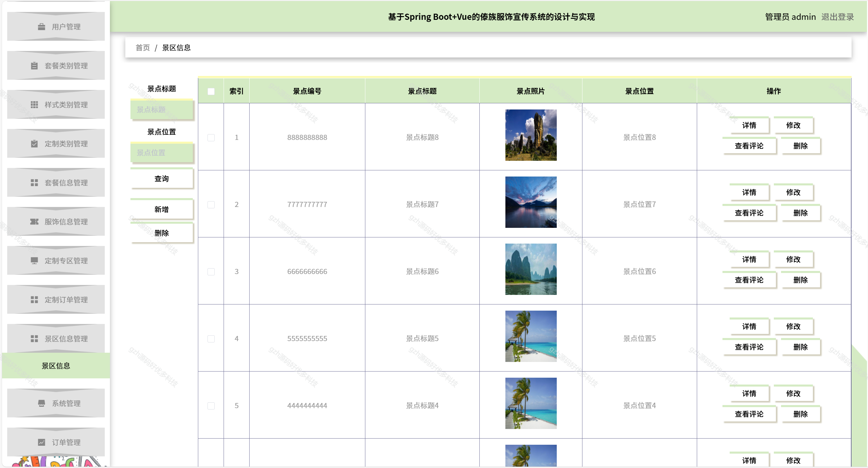Click 修改 for 景点标题7
The height and width of the screenshot is (468, 868).
click(x=793, y=192)
